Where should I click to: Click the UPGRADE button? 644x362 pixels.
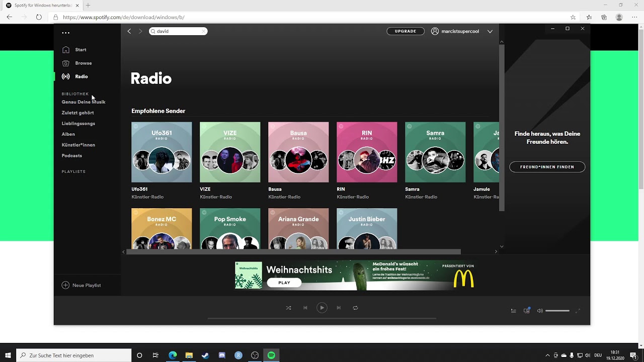[x=406, y=31]
